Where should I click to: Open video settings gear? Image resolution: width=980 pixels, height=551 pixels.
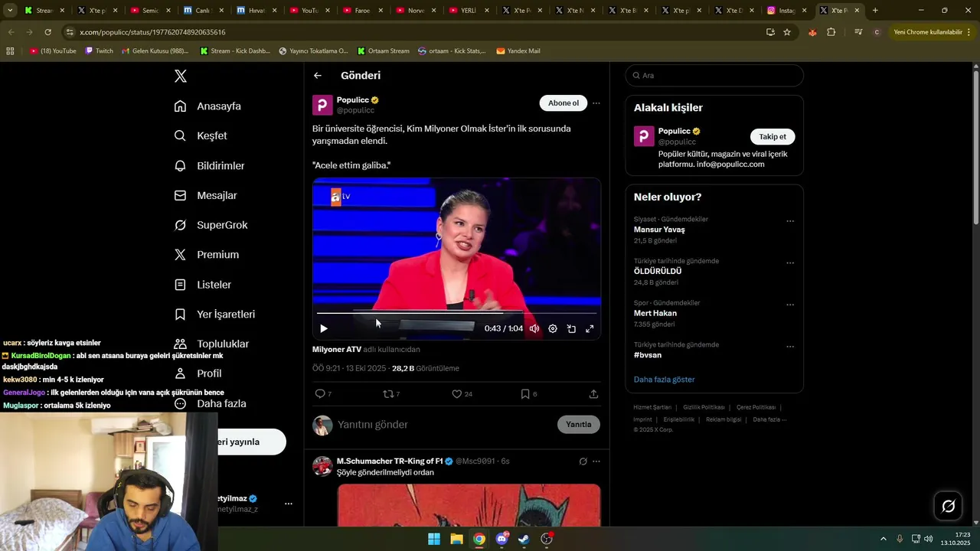553,328
